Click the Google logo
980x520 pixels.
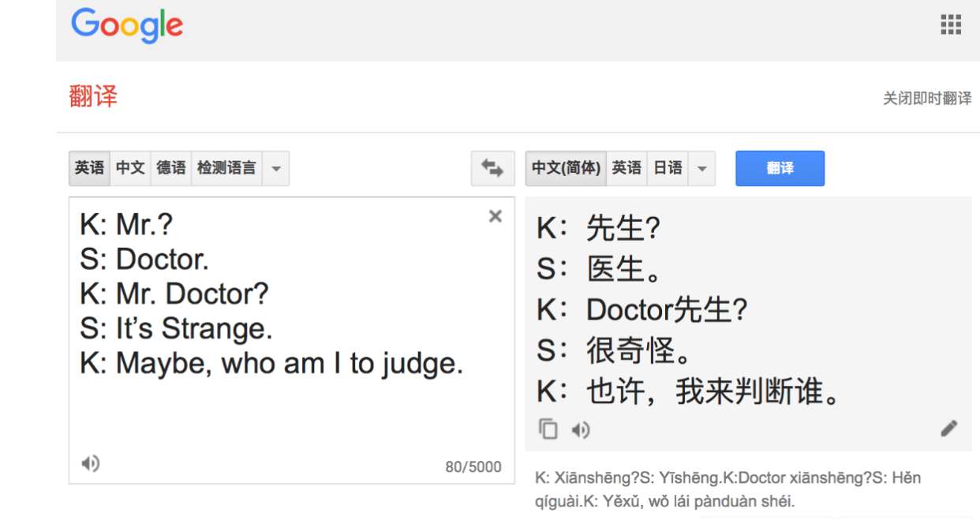127,24
